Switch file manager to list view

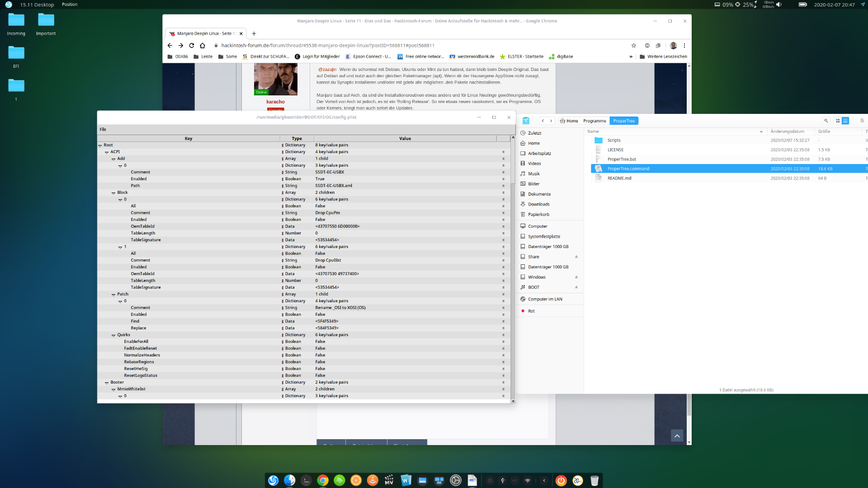click(x=845, y=121)
